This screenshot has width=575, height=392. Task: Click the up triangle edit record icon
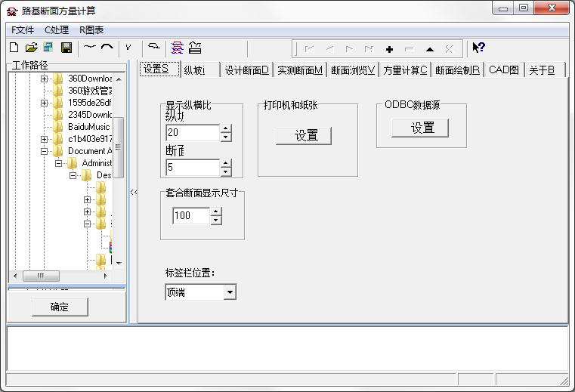coord(430,49)
